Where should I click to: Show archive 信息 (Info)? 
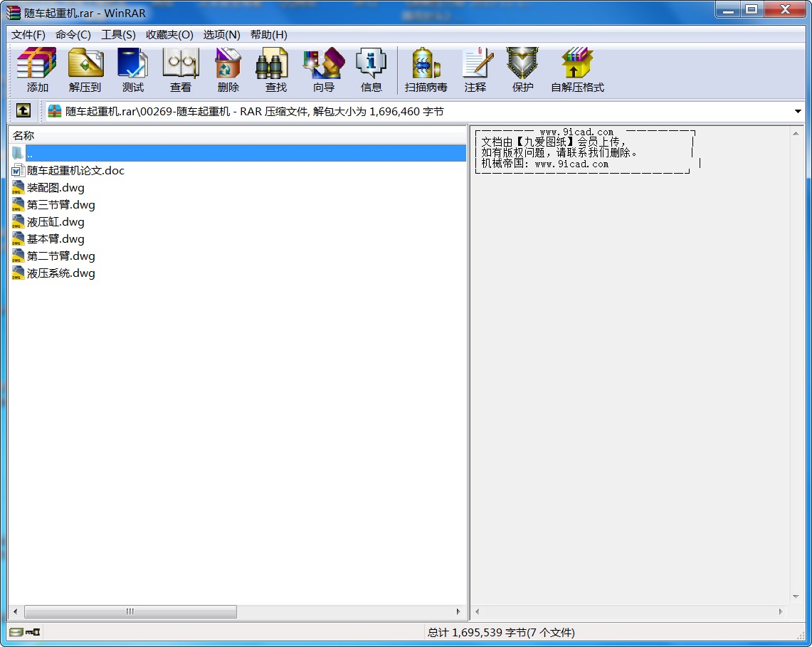pyautogui.click(x=371, y=70)
